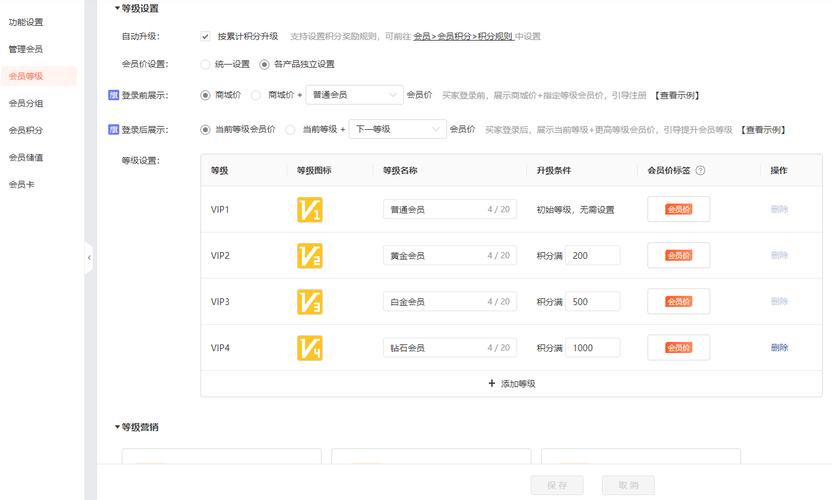Click the badge icon before 登录前展示
The width and height of the screenshot is (832, 500).
(x=114, y=95)
